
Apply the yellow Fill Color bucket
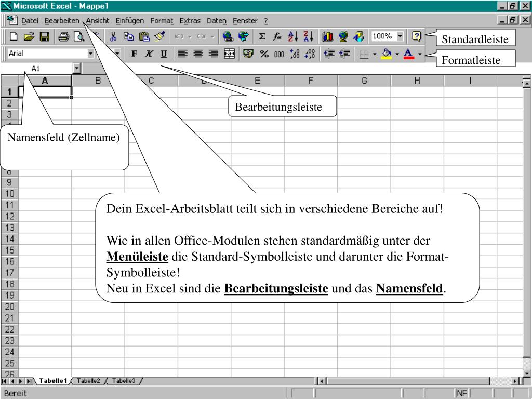[x=387, y=54]
